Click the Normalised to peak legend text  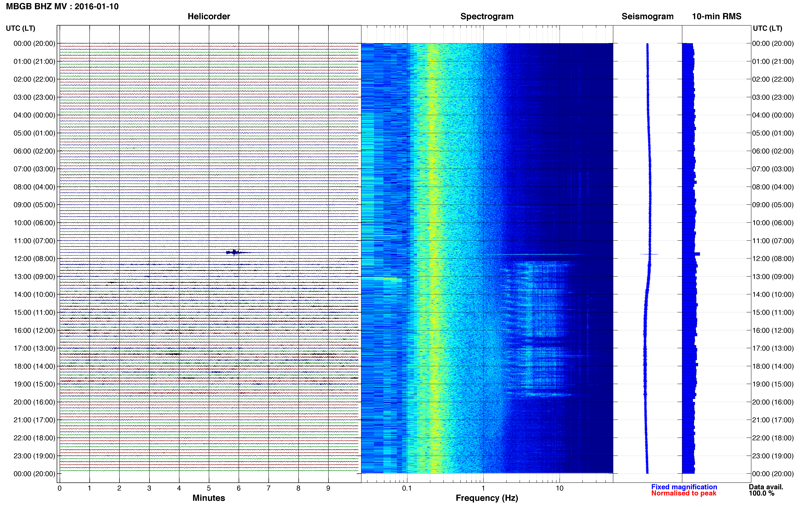[x=684, y=493]
